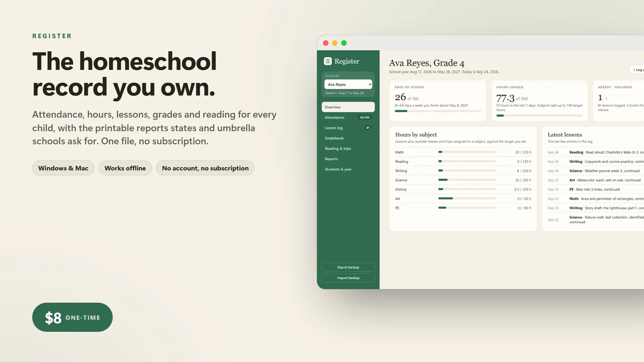Click the Story draft lighthouse entry
The width and height of the screenshot is (644, 362).
click(596, 208)
